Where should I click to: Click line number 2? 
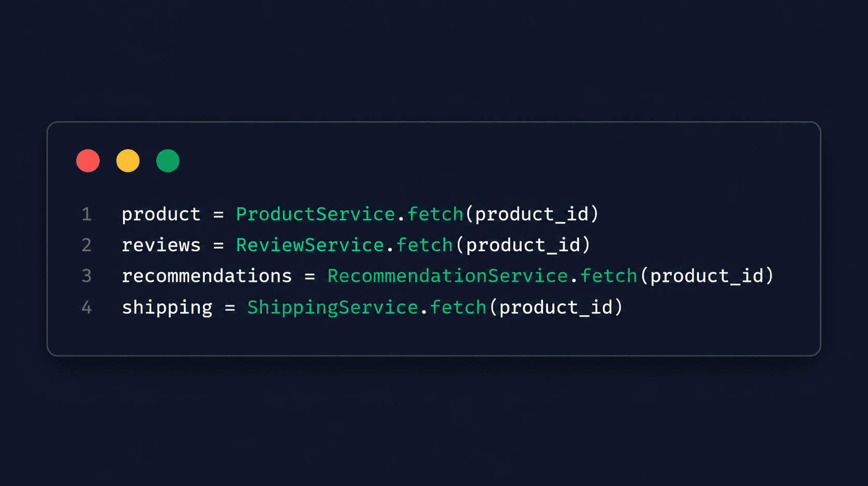(x=86, y=245)
